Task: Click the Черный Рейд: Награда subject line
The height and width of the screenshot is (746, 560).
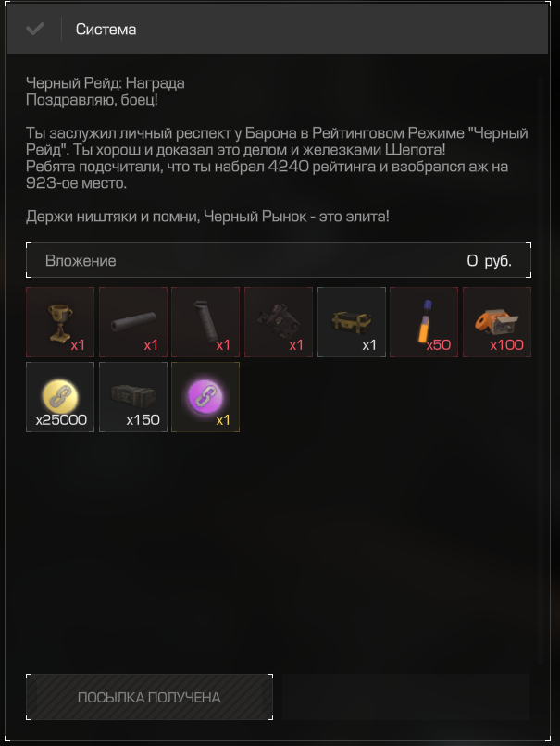Action: tap(106, 83)
